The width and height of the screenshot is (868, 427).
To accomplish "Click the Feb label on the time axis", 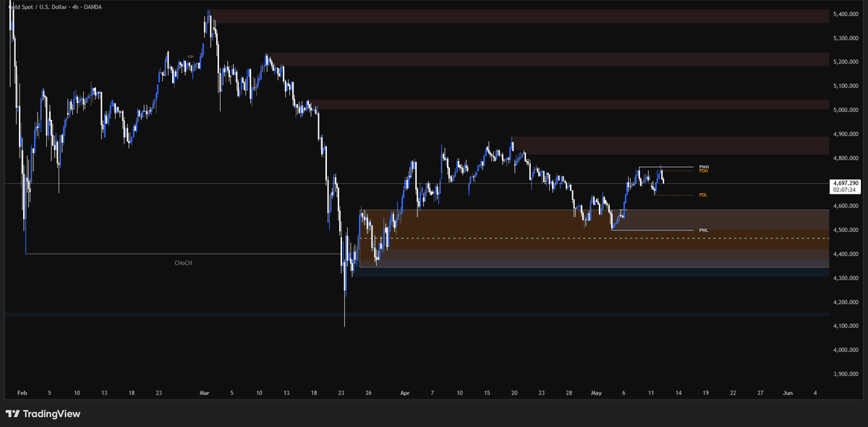I will click(21, 392).
